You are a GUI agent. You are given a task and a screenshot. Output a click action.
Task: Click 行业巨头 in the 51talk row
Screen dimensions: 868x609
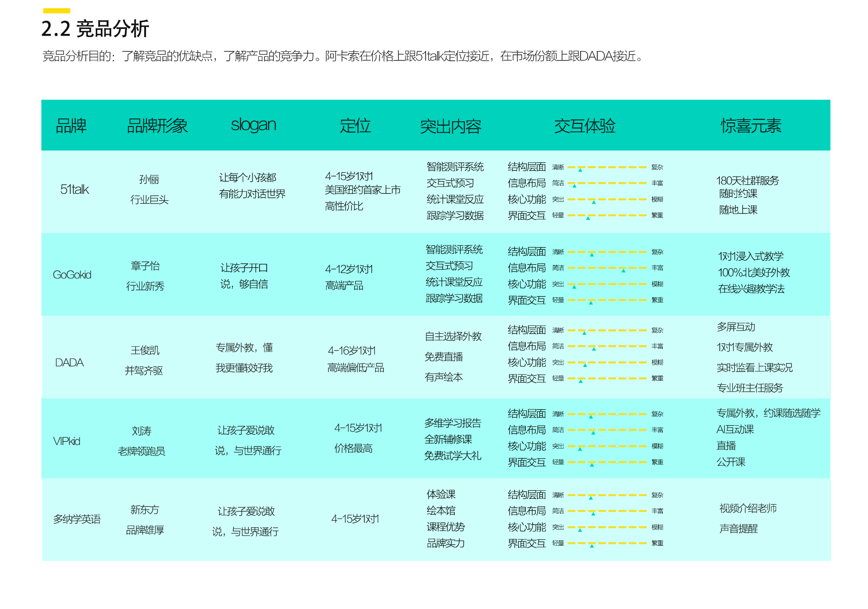[x=149, y=200]
